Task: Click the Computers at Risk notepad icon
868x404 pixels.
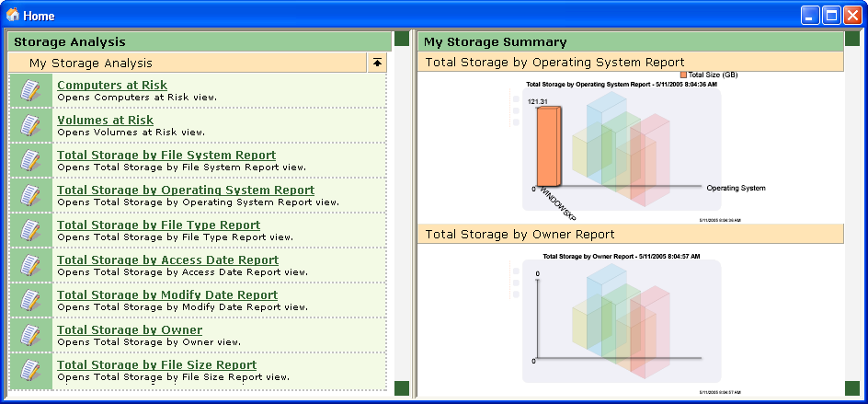Action: pos(30,90)
